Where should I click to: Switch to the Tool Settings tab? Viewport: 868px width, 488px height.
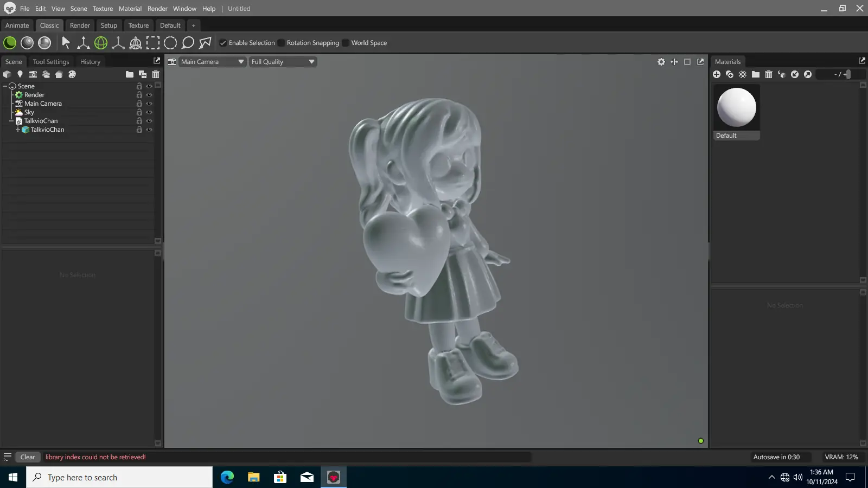(x=51, y=62)
